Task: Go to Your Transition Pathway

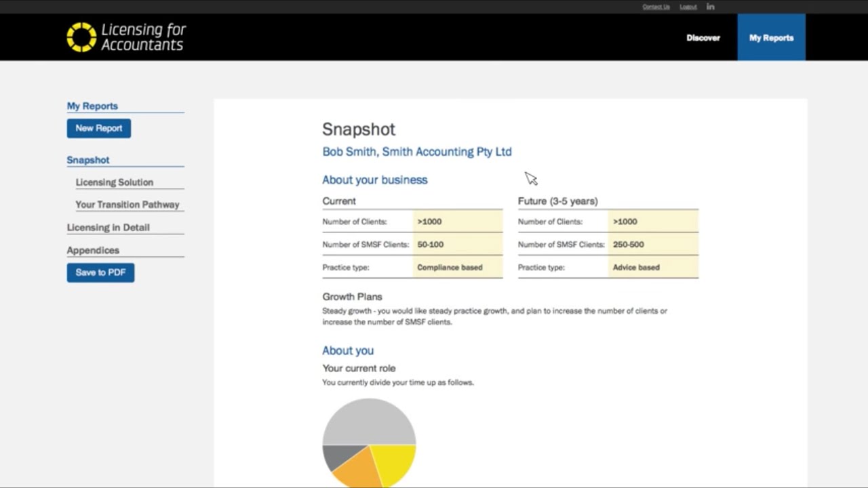Action: (127, 205)
